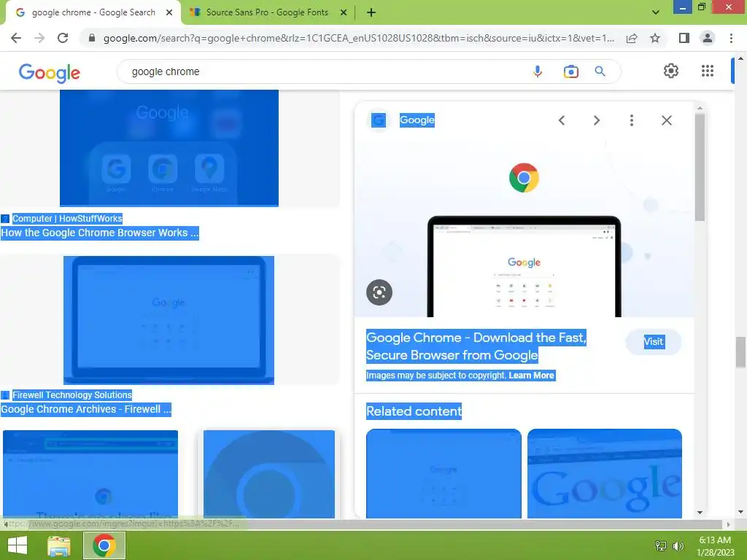Image resolution: width=747 pixels, height=560 pixels.
Task: Open the Chrome profile avatar
Action: click(x=708, y=38)
